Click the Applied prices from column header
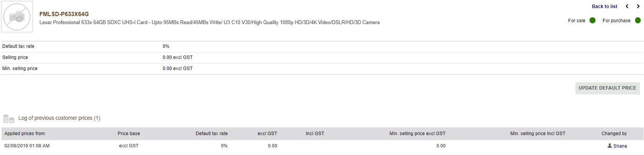644x155 pixels. point(25,134)
